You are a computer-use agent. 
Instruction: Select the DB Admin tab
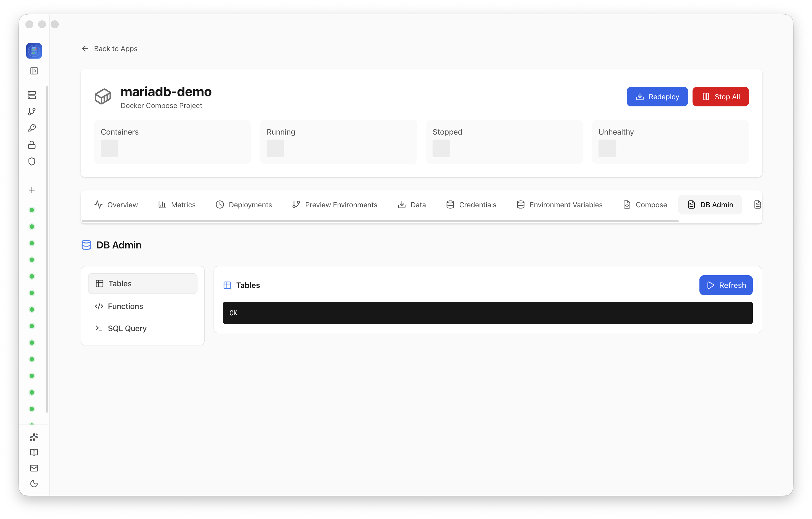(x=710, y=205)
